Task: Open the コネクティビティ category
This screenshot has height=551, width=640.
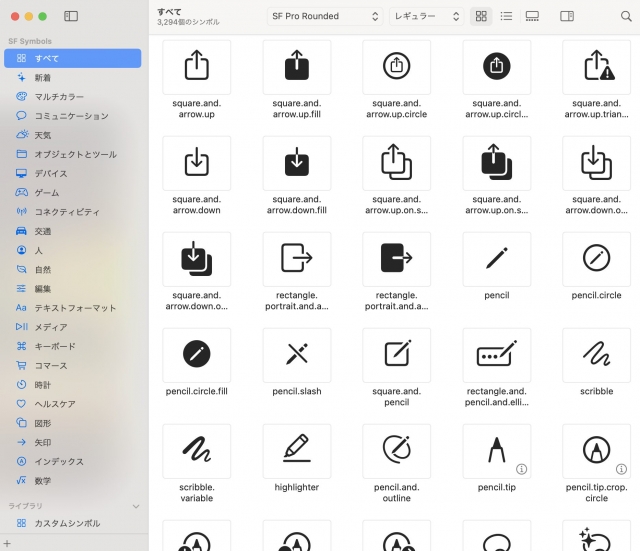Action: pos(73,212)
